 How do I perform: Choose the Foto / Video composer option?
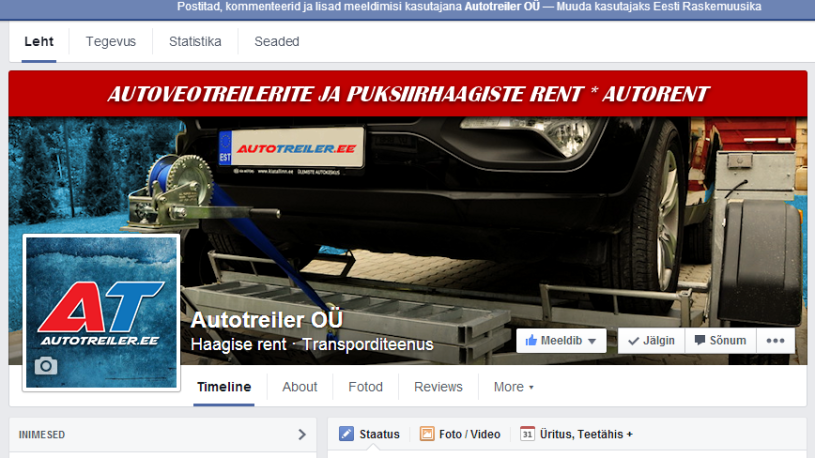coord(461,434)
